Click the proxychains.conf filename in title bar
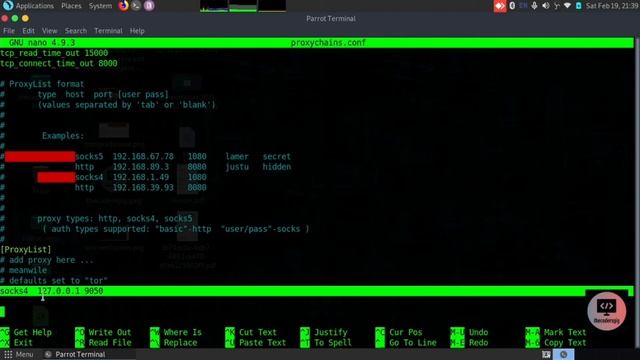 click(328, 42)
